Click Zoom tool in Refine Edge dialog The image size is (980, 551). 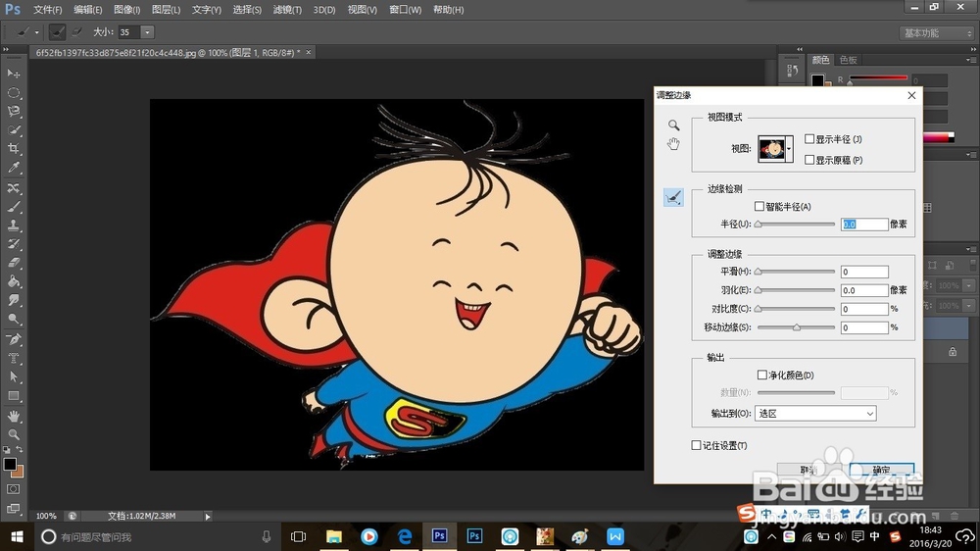673,125
